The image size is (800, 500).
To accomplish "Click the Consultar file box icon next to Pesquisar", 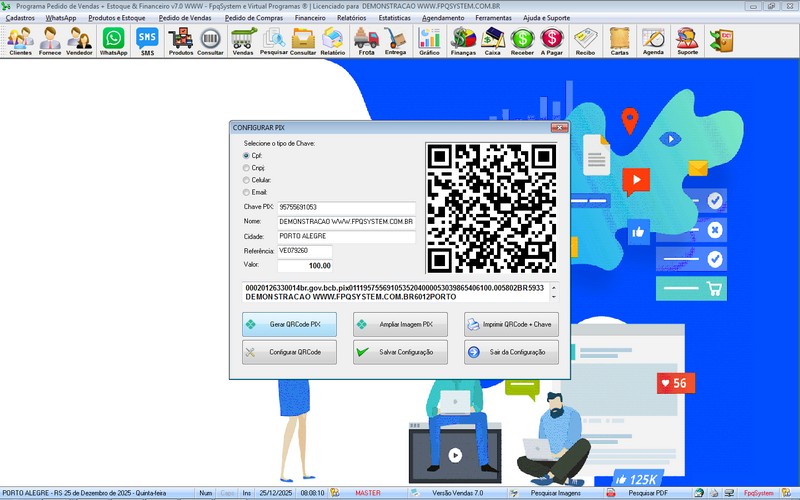I will [303, 41].
